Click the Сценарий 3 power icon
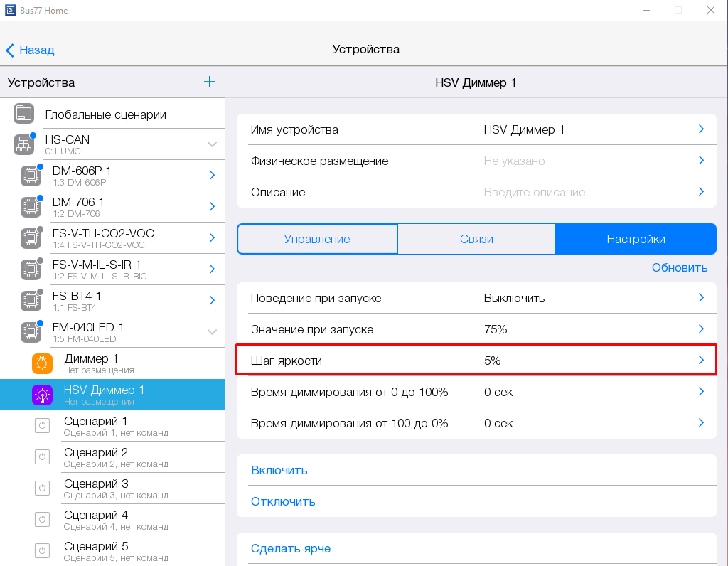Viewport: 728px width, 566px height. 42,488
